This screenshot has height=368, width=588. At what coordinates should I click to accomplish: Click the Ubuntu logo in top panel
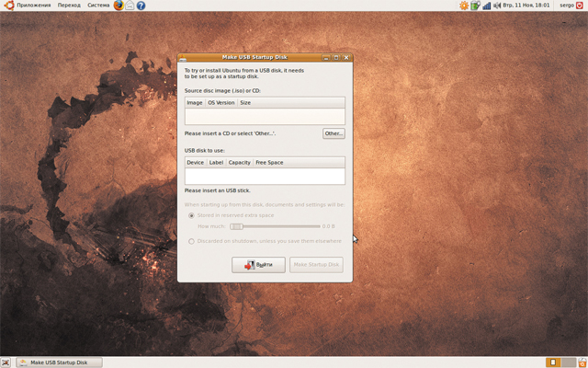(x=9, y=6)
